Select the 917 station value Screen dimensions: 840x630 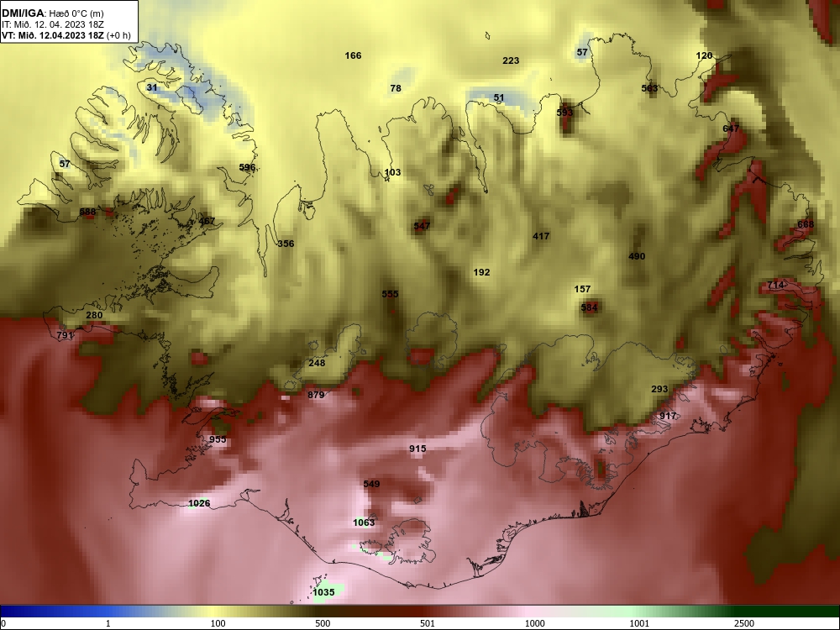(x=668, y=417)
